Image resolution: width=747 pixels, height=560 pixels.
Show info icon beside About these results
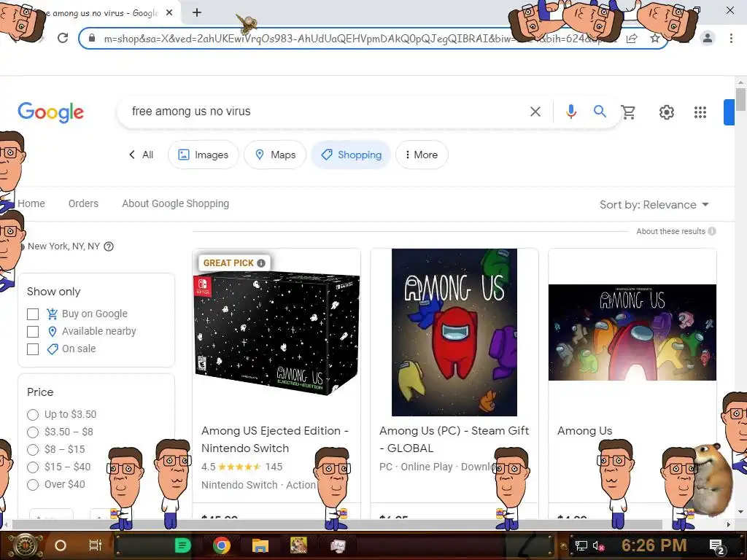tap(712, 231)
